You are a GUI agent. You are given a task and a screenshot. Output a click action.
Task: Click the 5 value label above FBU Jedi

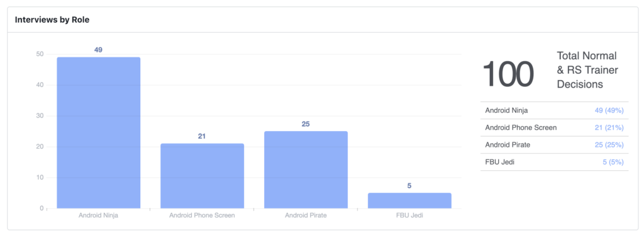pyautogui.click(x=409, y=186)
